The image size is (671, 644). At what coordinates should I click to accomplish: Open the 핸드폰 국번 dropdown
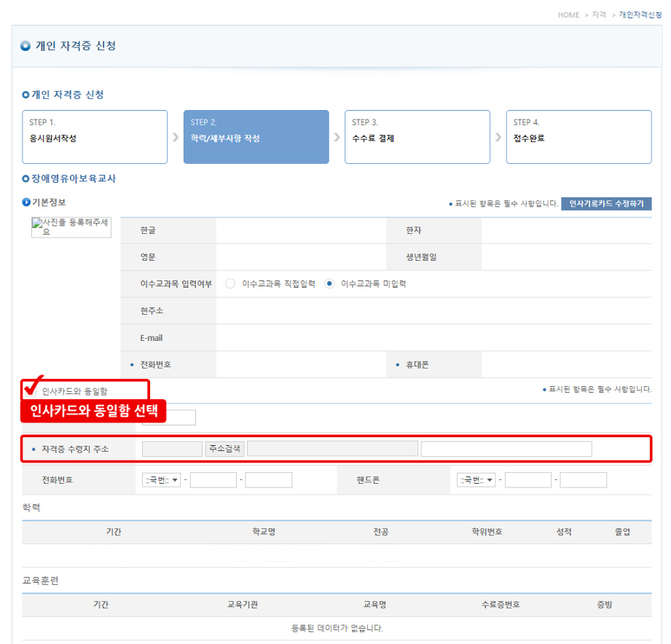pyautogui.click(x=476, y=480)
